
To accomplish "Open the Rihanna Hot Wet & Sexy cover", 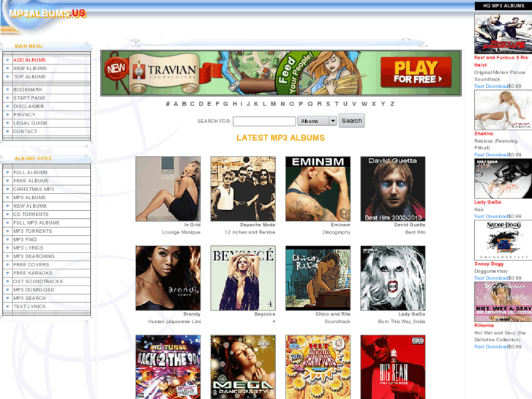I will pos(503,302).
